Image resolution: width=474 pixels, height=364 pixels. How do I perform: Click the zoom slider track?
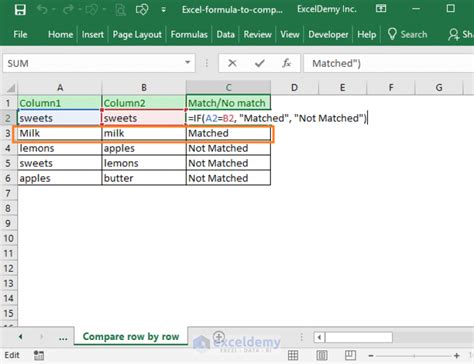click(x=414, y=356)
